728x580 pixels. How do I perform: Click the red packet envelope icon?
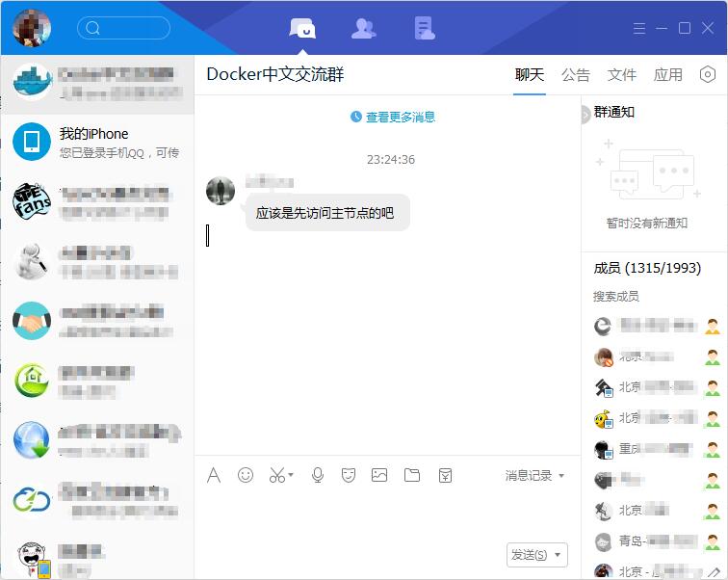click(445, 475)
